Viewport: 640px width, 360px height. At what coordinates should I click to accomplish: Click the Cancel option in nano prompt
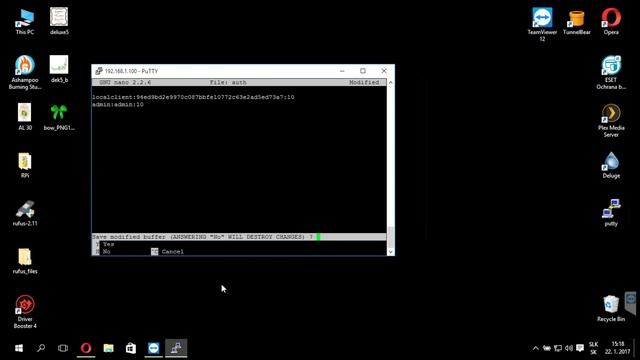(173, 251)
